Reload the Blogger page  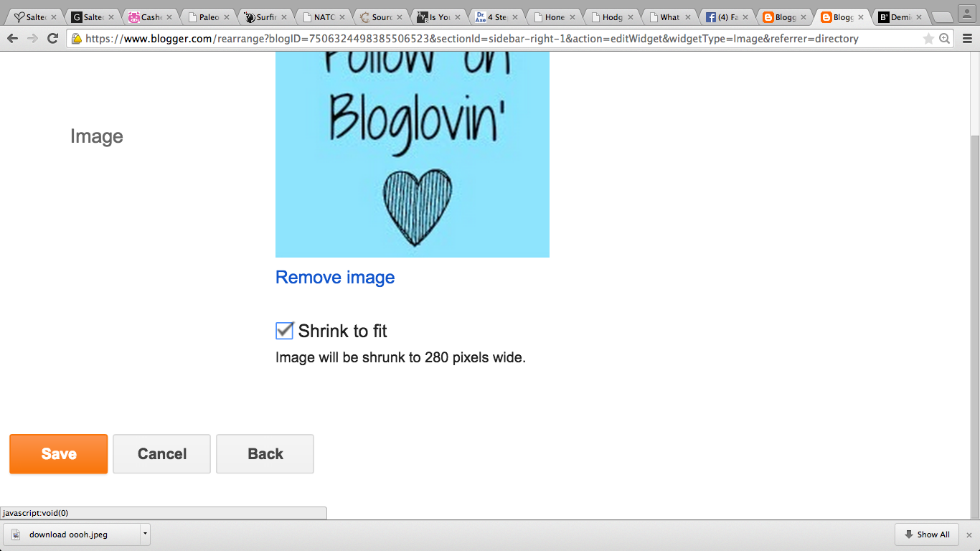[x=52, y=39]
